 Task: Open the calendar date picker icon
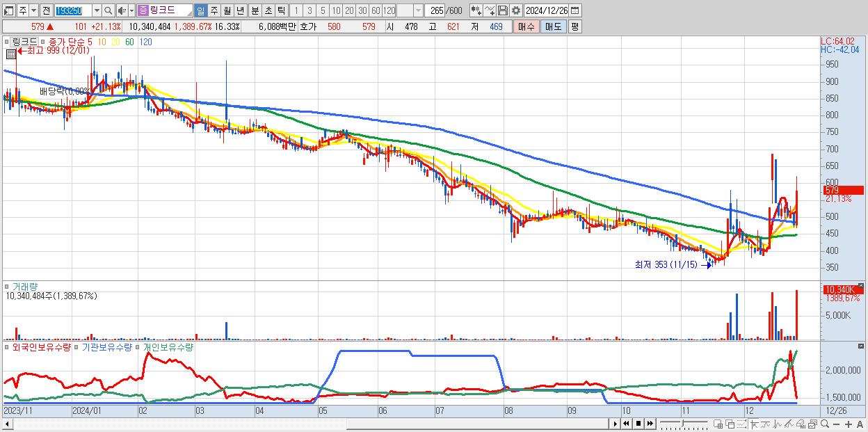(x=574, y=11)
